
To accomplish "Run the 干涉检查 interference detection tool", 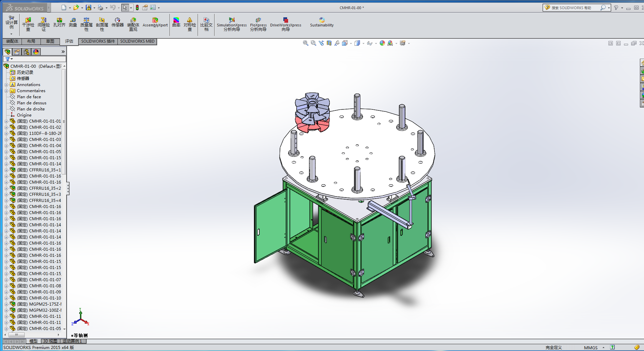I will click(28, 24).
